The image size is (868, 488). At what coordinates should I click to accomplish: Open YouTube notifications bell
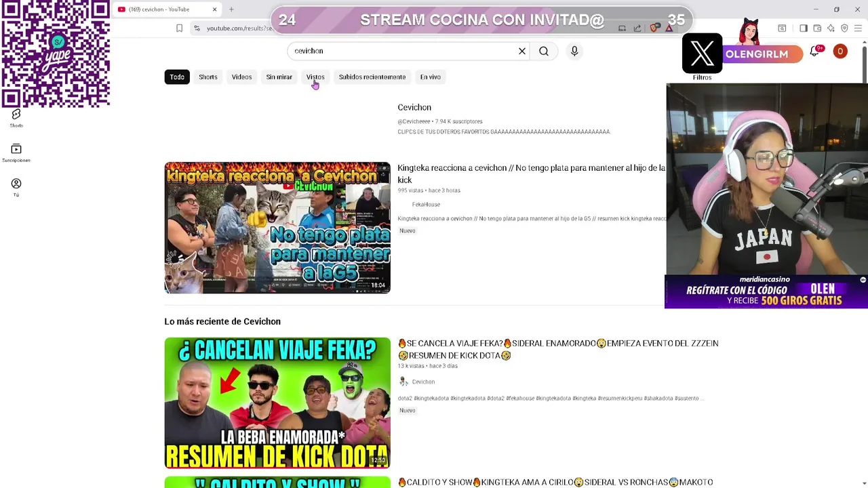point(814,52)
